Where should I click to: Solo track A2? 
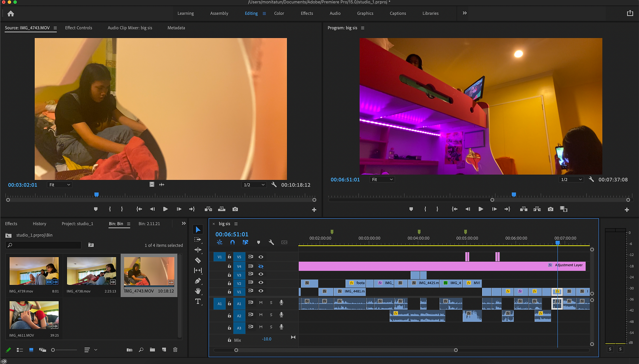click(x=271, y=315)
